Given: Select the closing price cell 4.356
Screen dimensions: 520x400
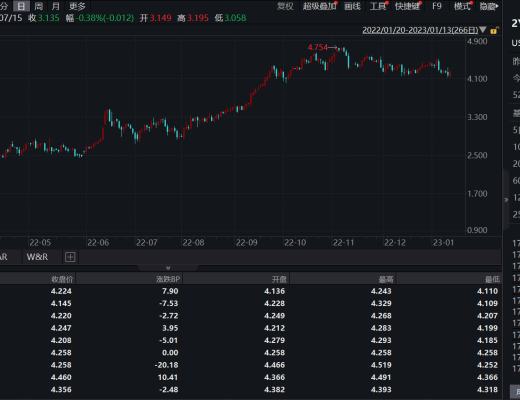Looking at the screenshot, I should [61, 390].
